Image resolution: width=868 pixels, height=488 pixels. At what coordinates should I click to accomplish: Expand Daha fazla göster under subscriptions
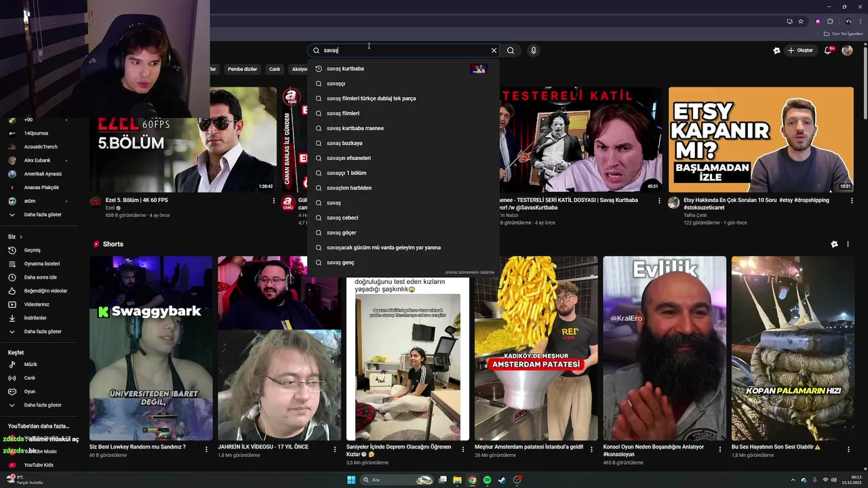pos(42,215)
